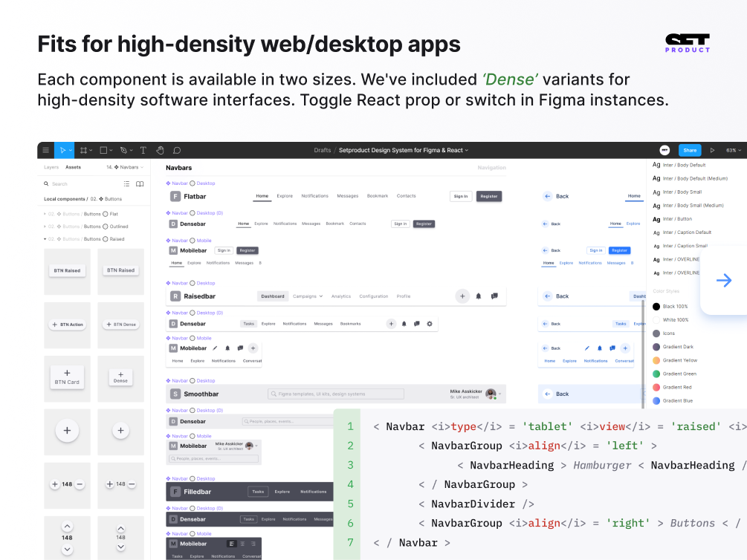Open the 63% zoom dropdown
Image resolution: width=747 pixels, height=560 pixels.
click(734, 151)
